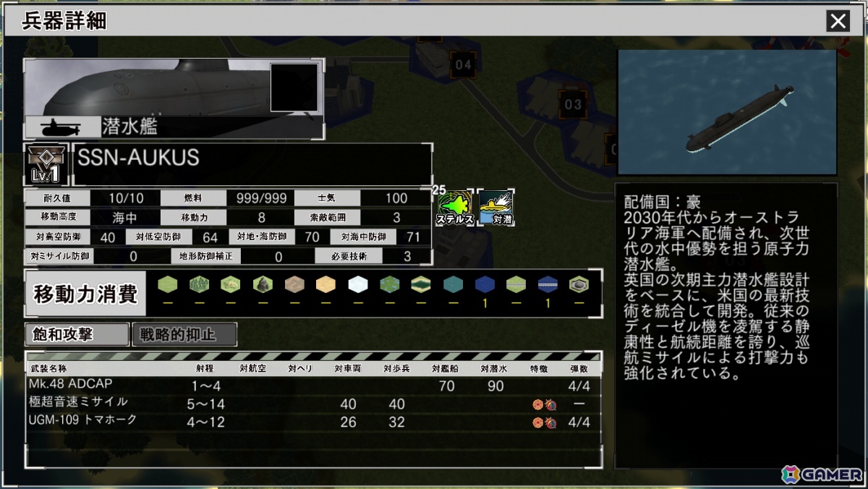Click the 対潜水 value 90

[x=495, y=386]
